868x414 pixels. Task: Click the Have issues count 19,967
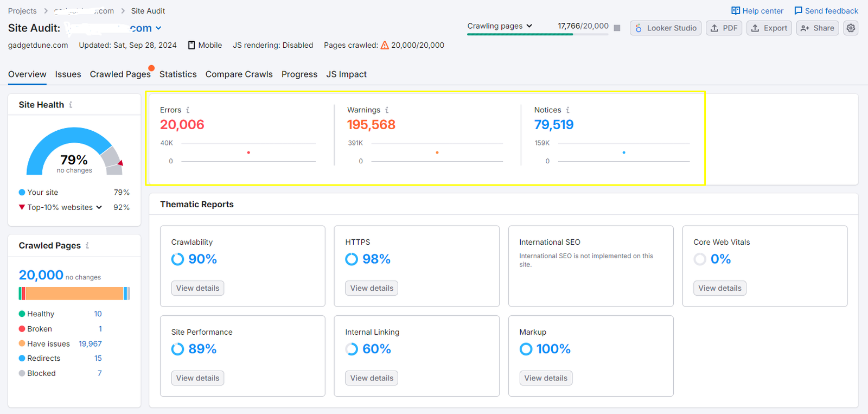pos(90,344)
